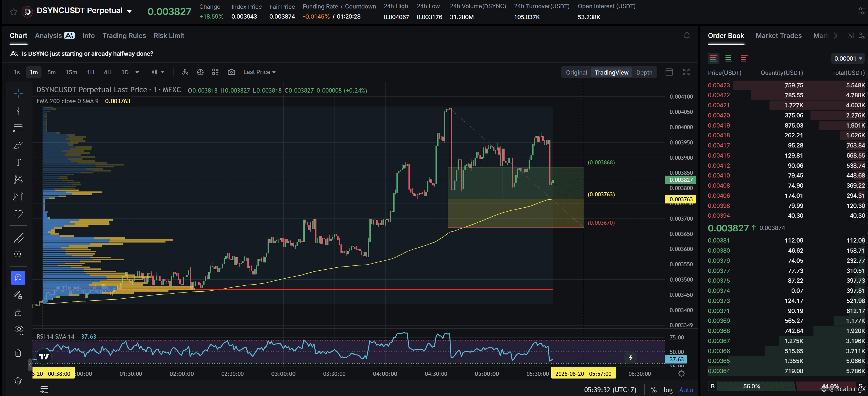Click the bid price 0.00381 row
868x396 pixels.
[x=786, y=240]
